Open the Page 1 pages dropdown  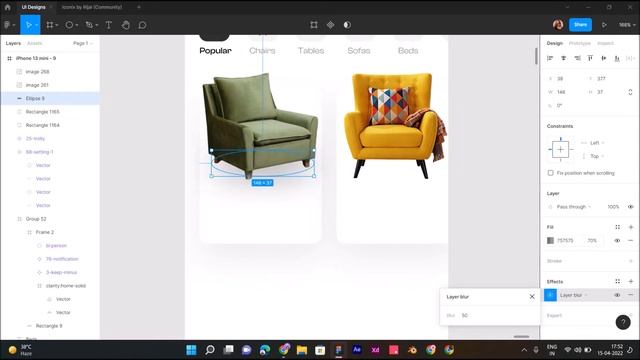83,43
